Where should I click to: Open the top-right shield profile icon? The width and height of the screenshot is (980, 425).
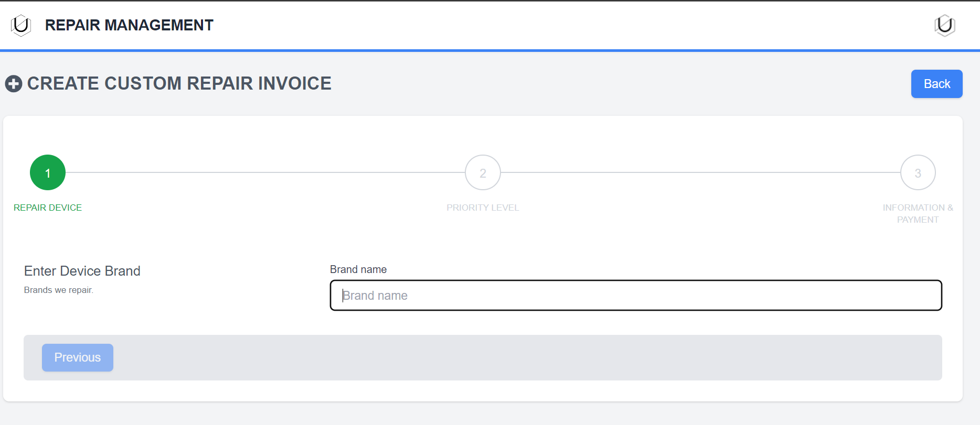tap(944, 25)
